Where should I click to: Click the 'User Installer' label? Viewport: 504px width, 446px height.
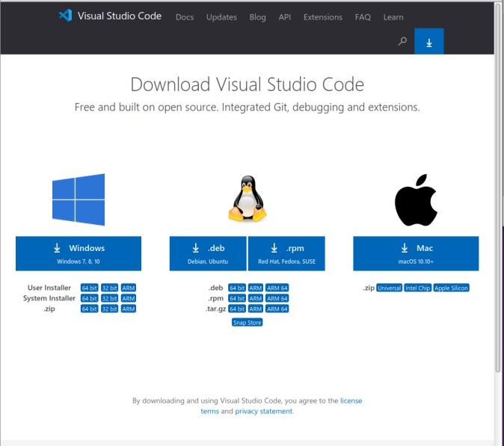(49, 288)
